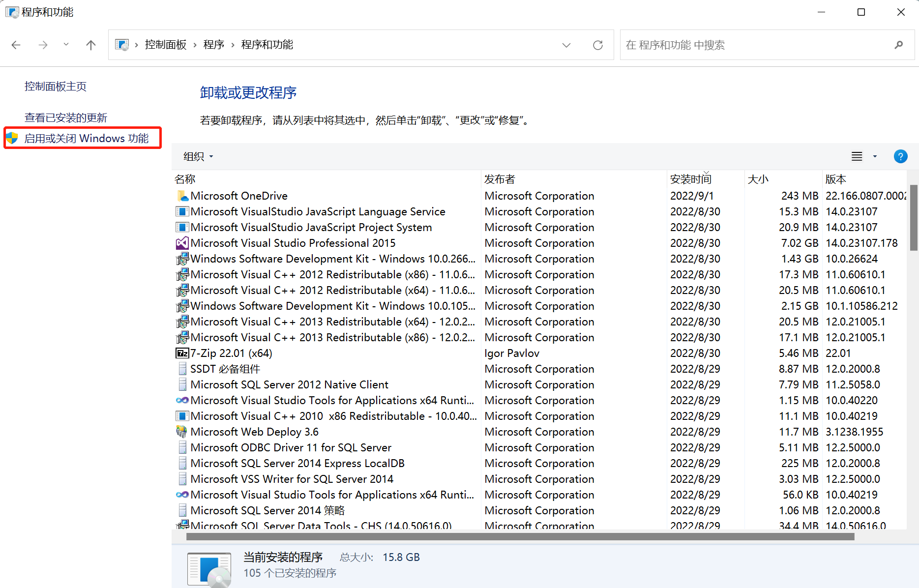
Task: Select SSDT 必备组件 icon
Action: click(182, 369)
